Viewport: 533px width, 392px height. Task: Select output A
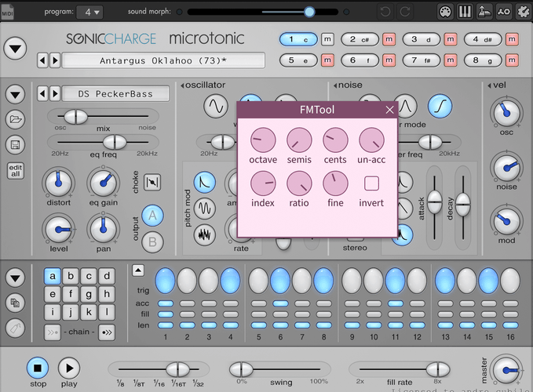click(152, 216)
